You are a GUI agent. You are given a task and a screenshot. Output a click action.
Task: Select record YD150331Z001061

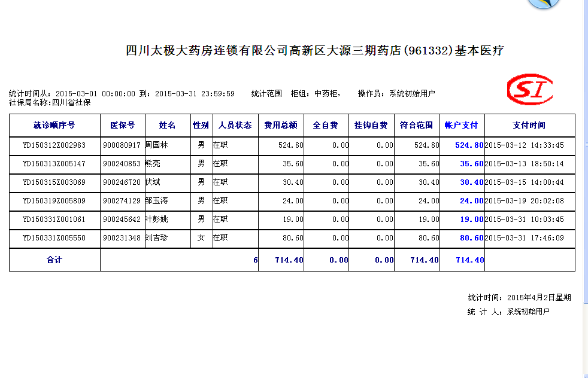point(54,220)
